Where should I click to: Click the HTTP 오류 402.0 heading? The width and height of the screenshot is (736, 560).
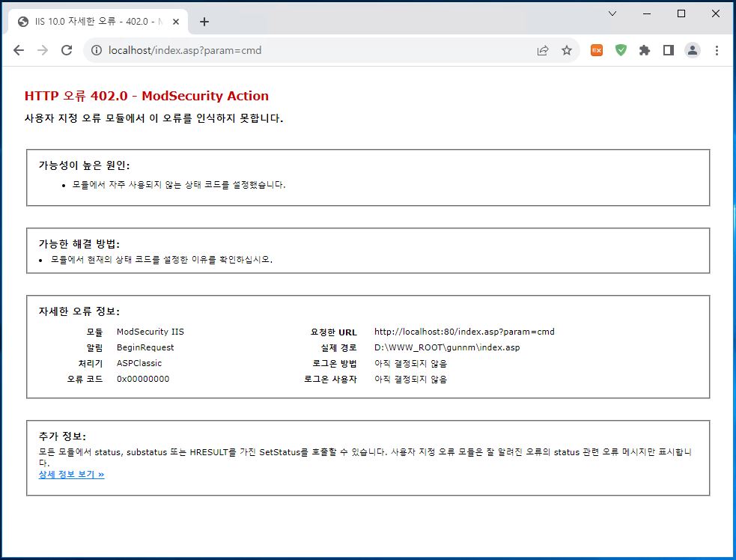147,96
